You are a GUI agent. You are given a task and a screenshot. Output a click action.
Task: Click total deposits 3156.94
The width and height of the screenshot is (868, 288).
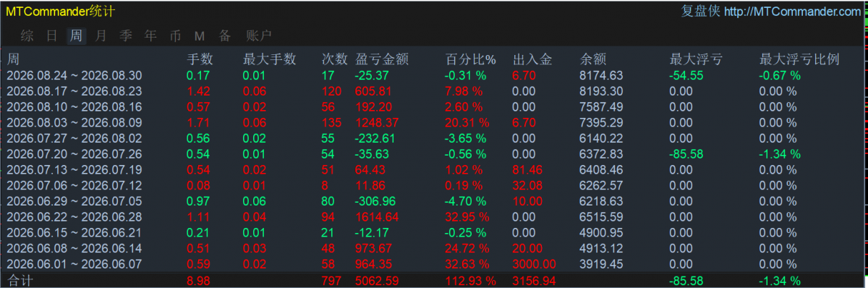tap(534, 281)
